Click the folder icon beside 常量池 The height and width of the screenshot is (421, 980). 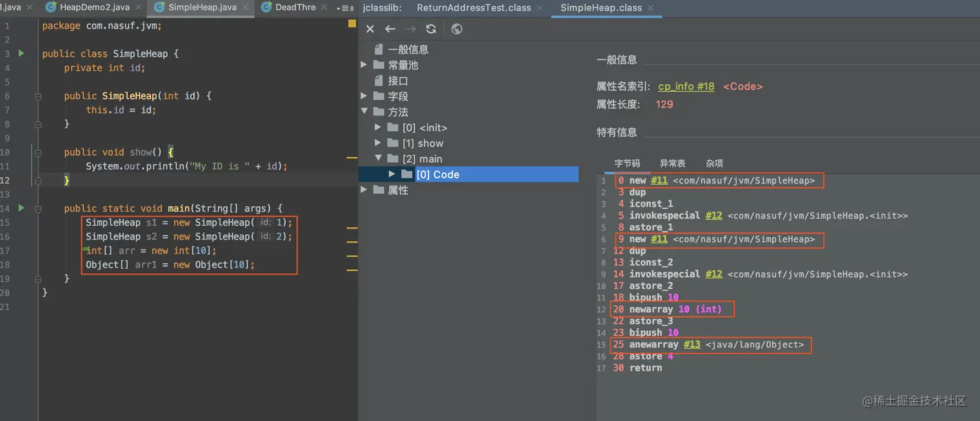coord(379,65)
